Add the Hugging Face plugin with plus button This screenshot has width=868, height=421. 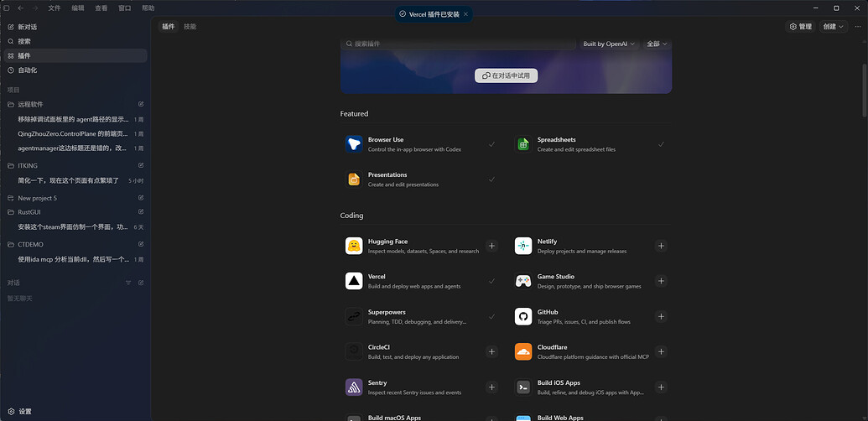tap(491, 246)
